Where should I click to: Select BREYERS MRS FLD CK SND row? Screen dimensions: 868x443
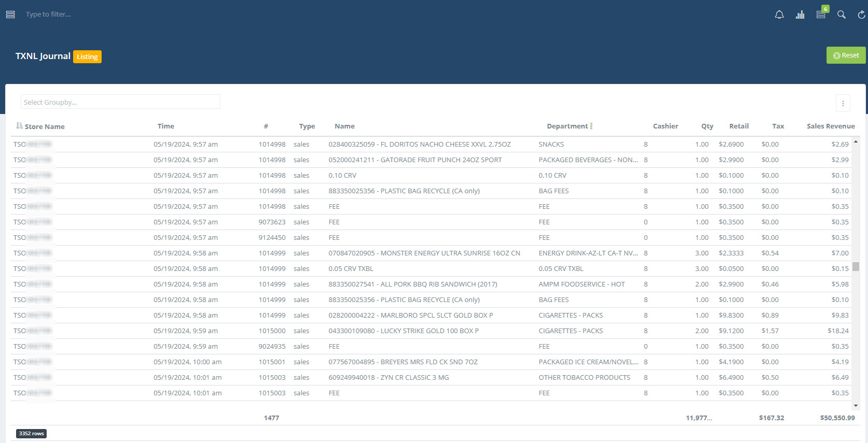click(431, 362)
